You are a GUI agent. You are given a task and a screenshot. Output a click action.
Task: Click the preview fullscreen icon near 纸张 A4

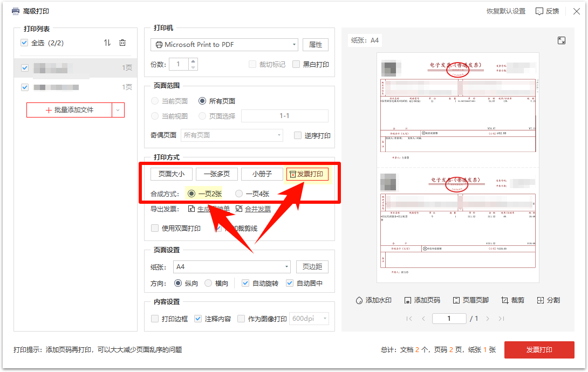coord(562,40)
